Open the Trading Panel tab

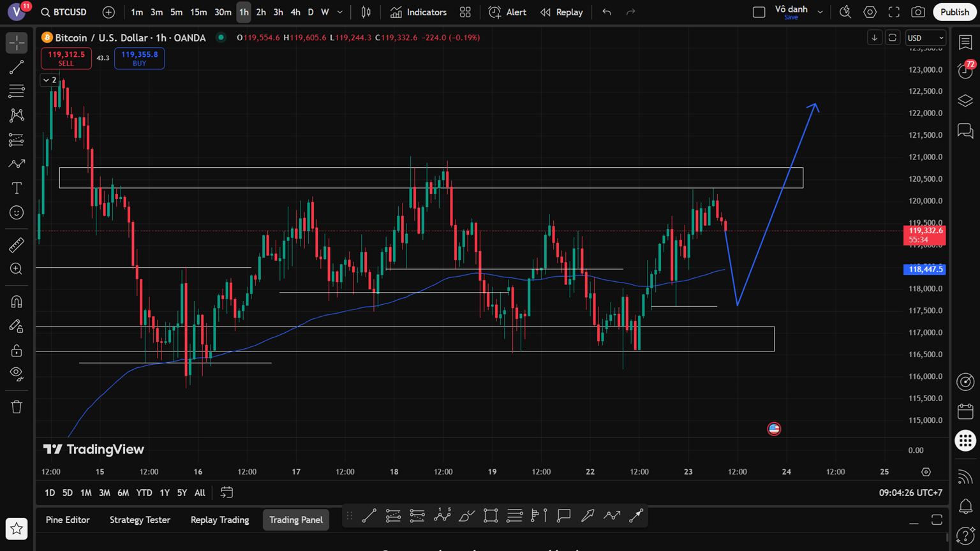[296, 520]
